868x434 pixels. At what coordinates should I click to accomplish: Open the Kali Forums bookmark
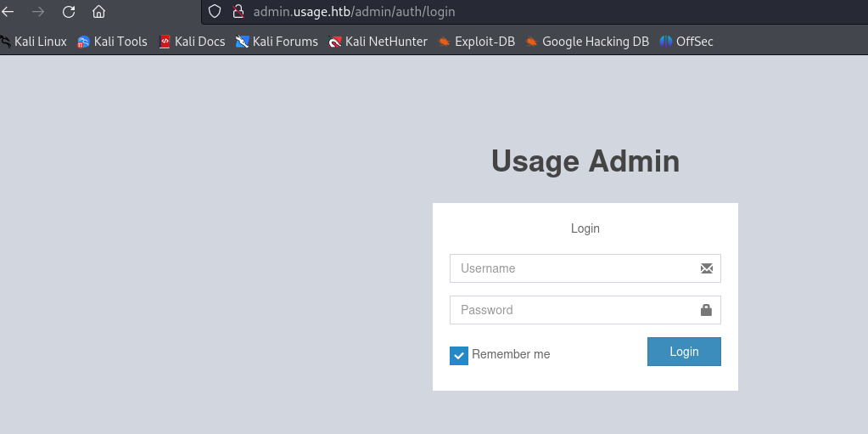(x=277, y=42)
